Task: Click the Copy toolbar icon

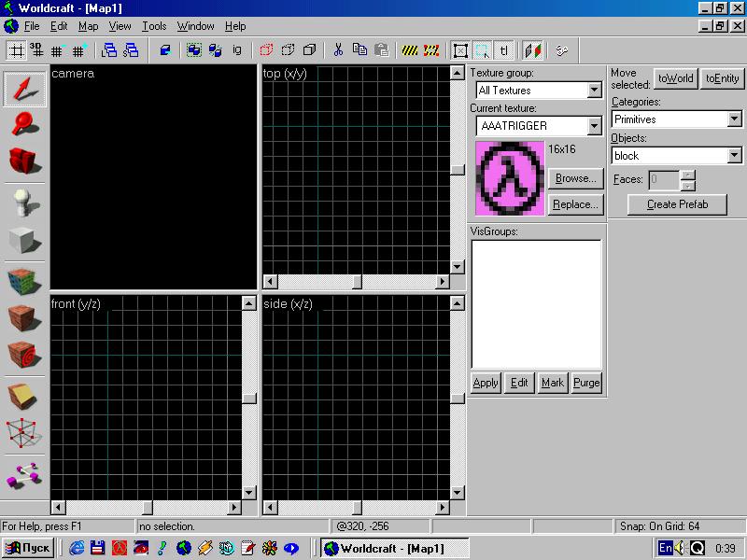Action: [x=359, y=50]
